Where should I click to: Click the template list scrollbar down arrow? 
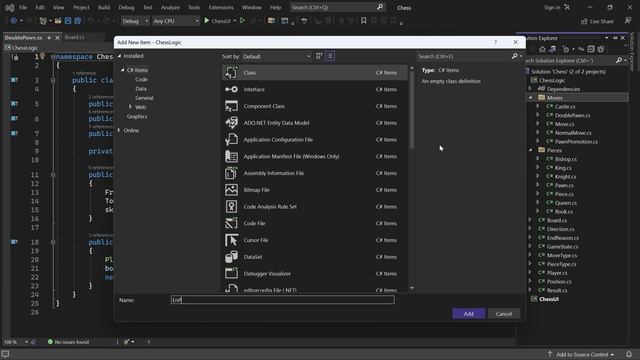pos(411,288)
